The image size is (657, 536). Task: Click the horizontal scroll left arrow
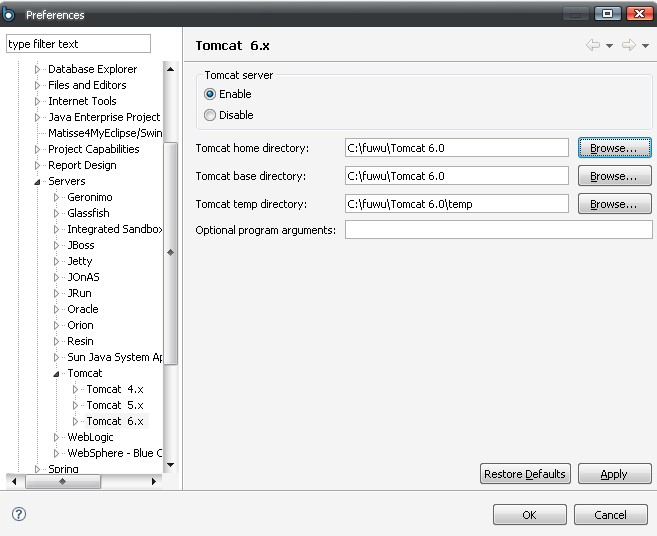point(14,481)
